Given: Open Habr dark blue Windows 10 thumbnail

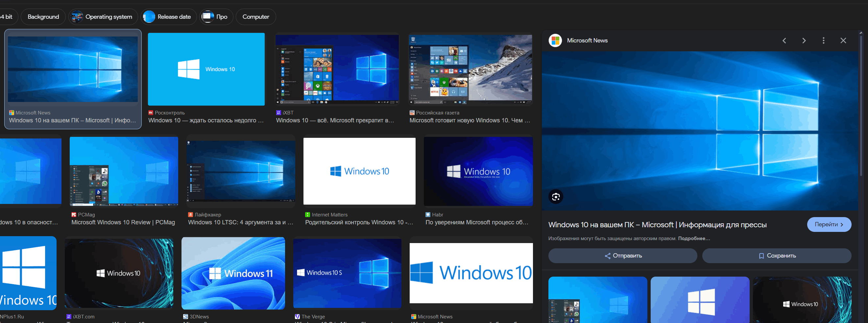Looking at the screenshot, I should 478,171.
